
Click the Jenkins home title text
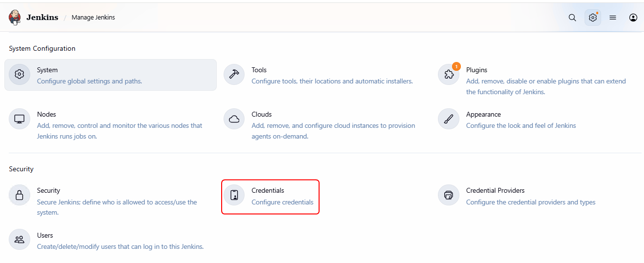[42, 18]
